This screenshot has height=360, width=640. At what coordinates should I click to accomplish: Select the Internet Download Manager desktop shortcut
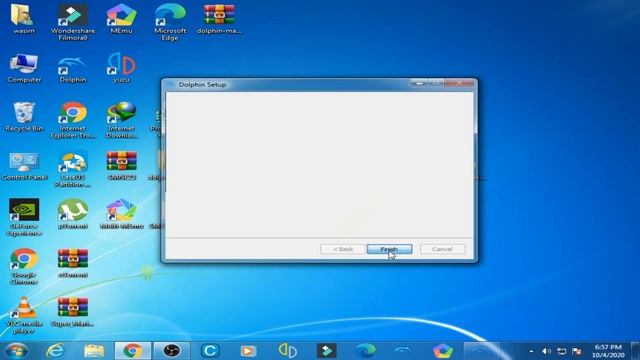coord(121,120)
